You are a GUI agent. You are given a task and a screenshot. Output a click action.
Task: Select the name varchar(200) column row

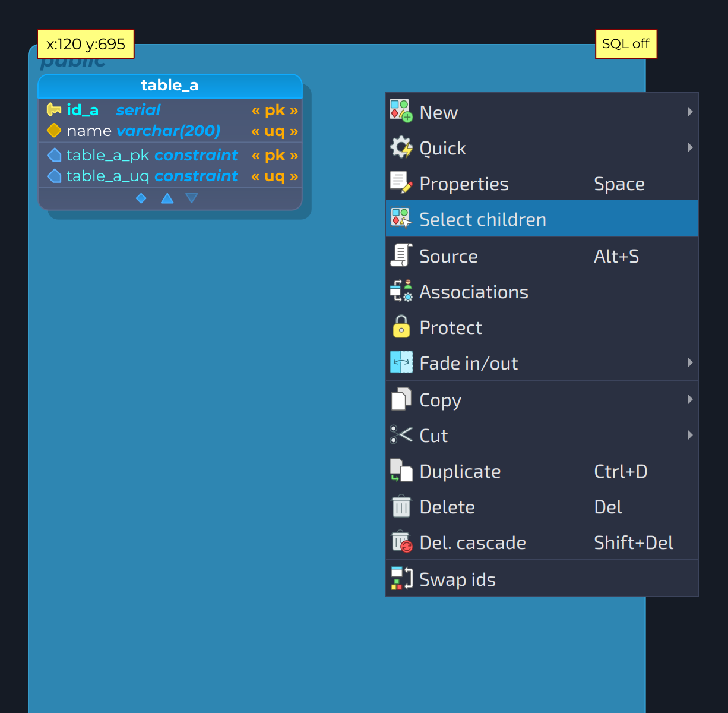pyautogui.click(x=170, y=131)
